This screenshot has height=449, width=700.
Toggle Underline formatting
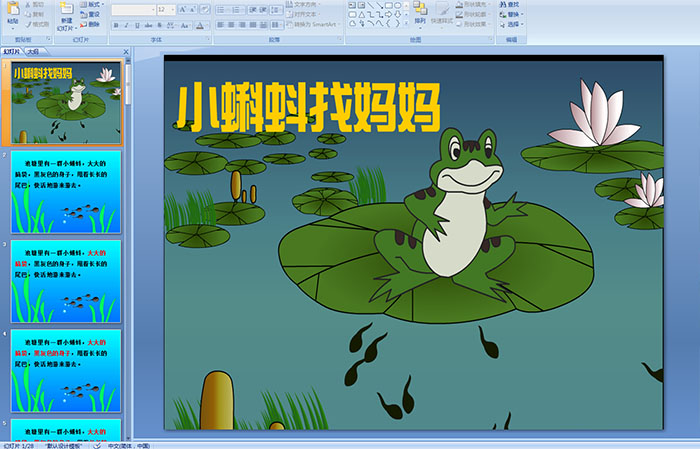(137, 25)
